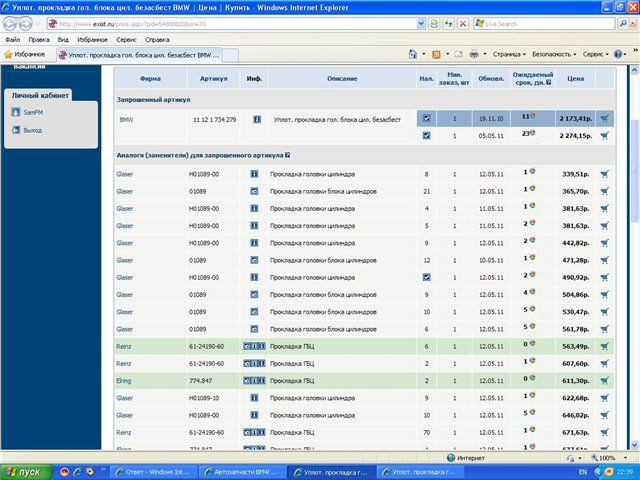Open the home icon dropdown arrow
The width and height of the screenshot is (640, 480).
(x=423, y=54)
